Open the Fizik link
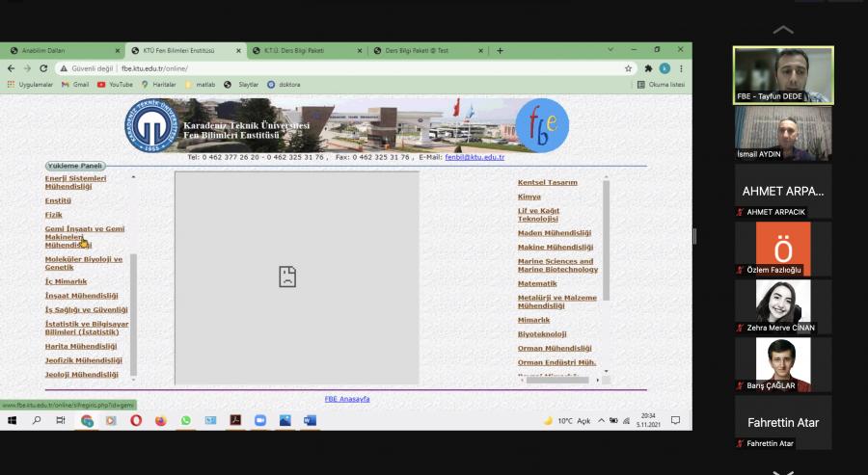This screenshot has height=475, width=868. [x=53, y=215]
